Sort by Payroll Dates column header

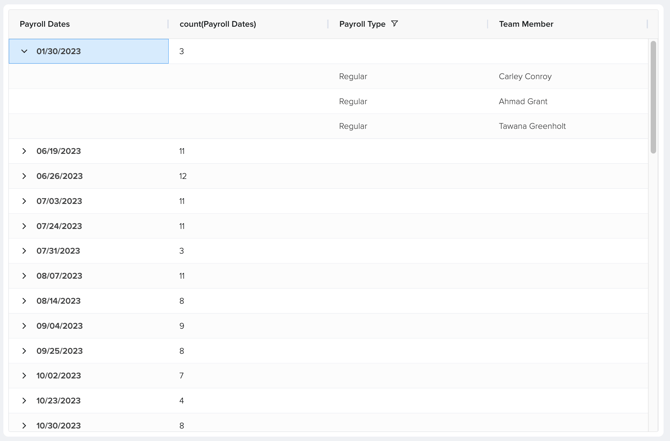coord(45,24)
